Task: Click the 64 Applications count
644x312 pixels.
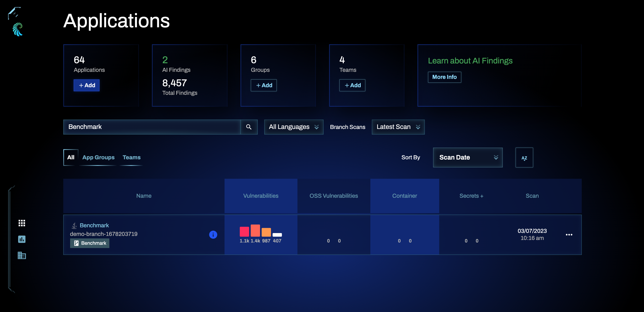Action: tap(79, 60)
